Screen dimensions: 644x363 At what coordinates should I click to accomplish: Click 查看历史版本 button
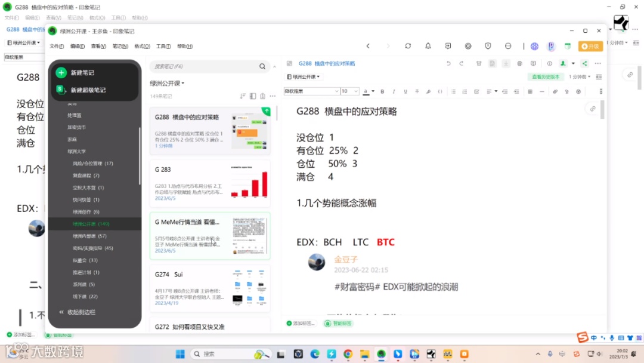(546, 77)
